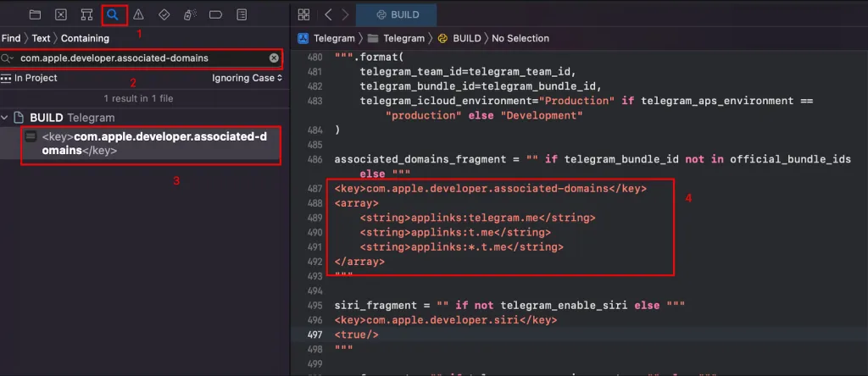The height and width of the screenshot is (376, 868).
Task: Select the BUILD editor tab
Action: point(397,14)
